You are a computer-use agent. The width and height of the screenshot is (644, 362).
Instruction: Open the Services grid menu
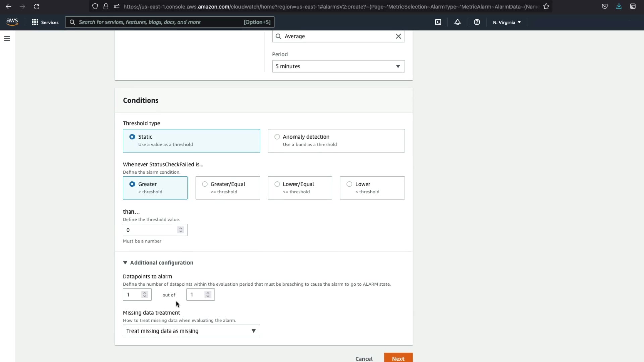[45, 22]
